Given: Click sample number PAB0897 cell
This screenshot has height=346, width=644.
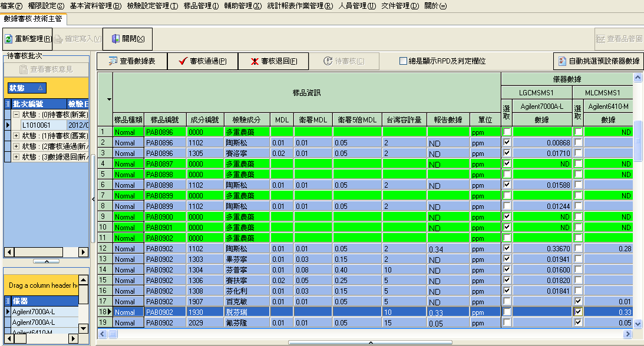Looking at the screenshot, I should tap(165, 164).
